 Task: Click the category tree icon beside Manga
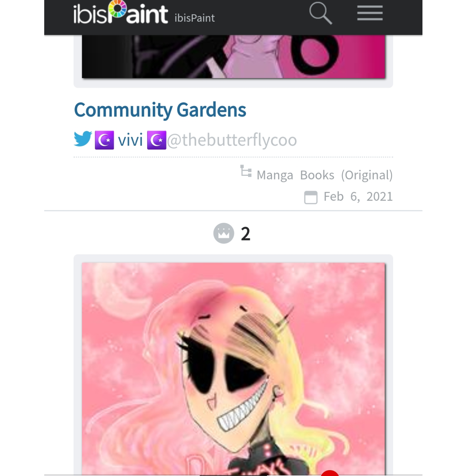[x=246, y=171]
